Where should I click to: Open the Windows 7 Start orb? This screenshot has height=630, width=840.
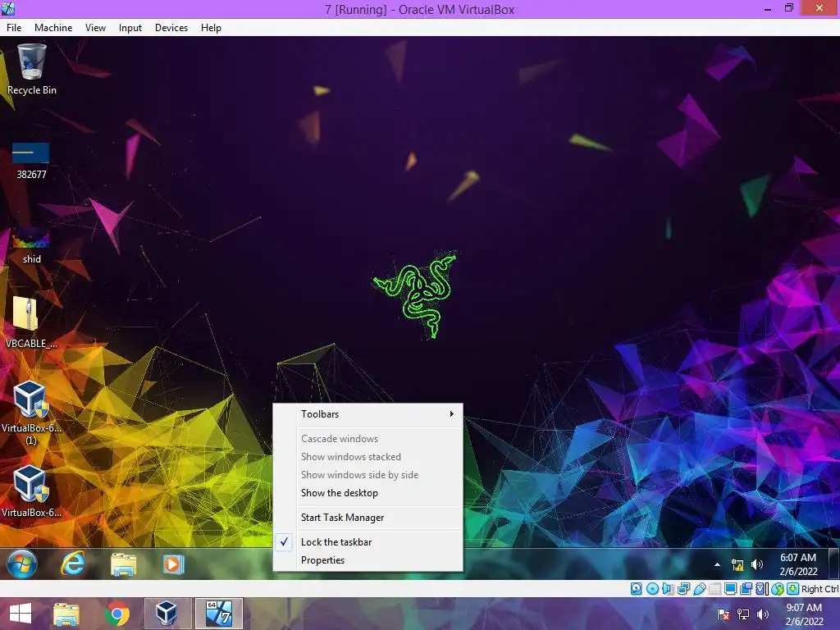(22, 564)
